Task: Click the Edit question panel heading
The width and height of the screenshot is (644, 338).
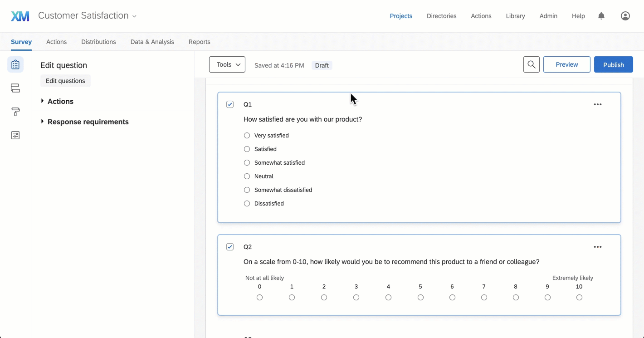Action: coord(63,65)
